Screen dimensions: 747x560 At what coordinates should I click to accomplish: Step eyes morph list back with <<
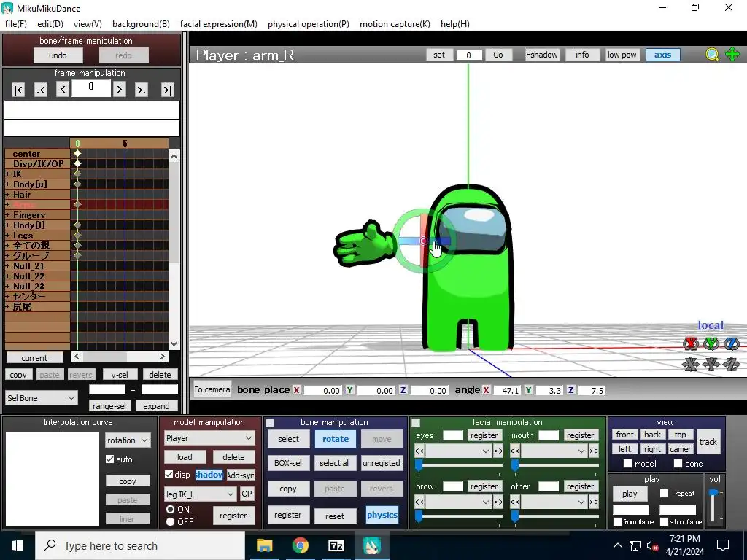click(x=419, y=451)
